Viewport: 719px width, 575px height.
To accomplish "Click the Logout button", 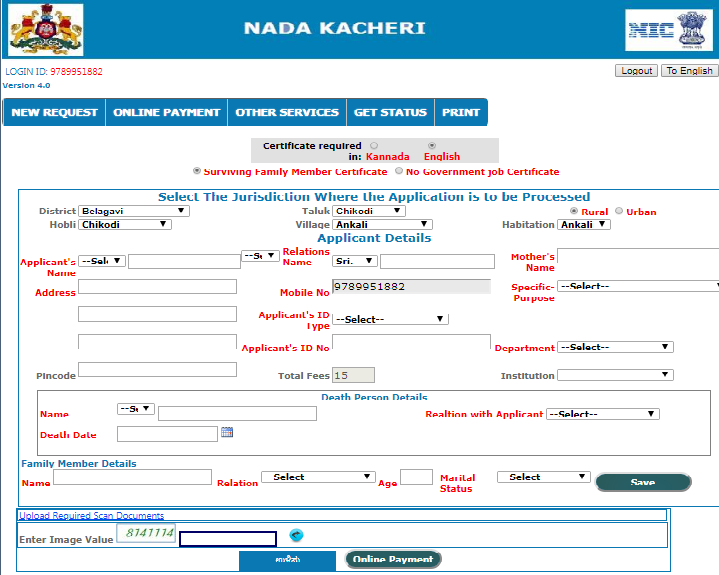I will [636, 71].
